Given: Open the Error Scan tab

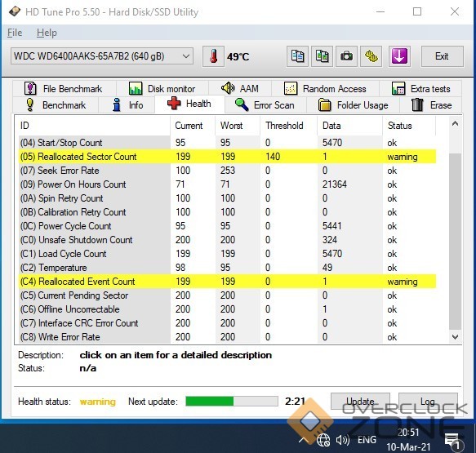Looking at the screenshot, I should (265, 105).
